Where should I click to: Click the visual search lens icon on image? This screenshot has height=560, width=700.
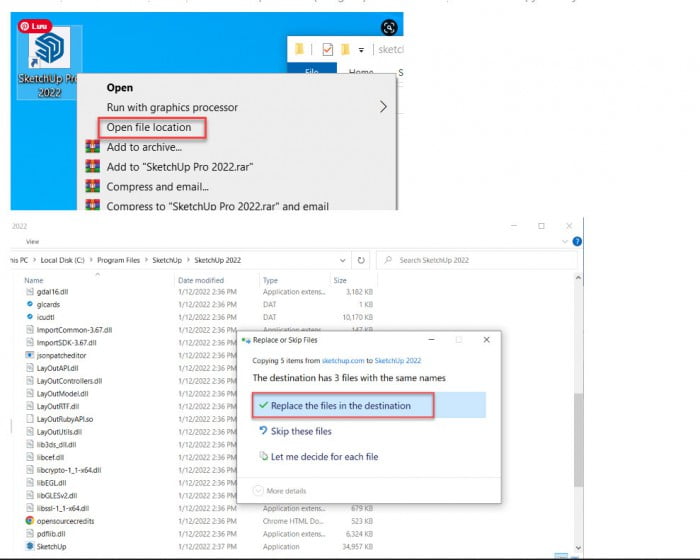(x=389, y=27)
